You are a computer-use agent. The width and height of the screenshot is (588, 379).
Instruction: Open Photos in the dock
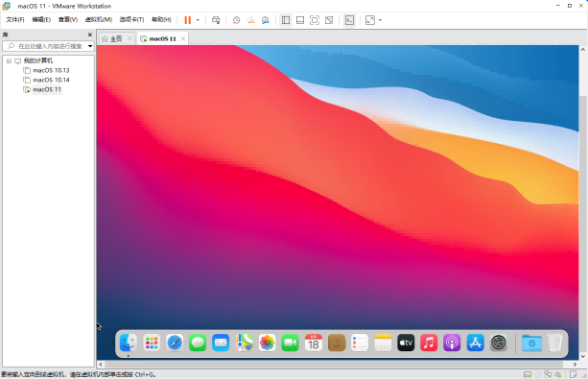pos(267,343)
